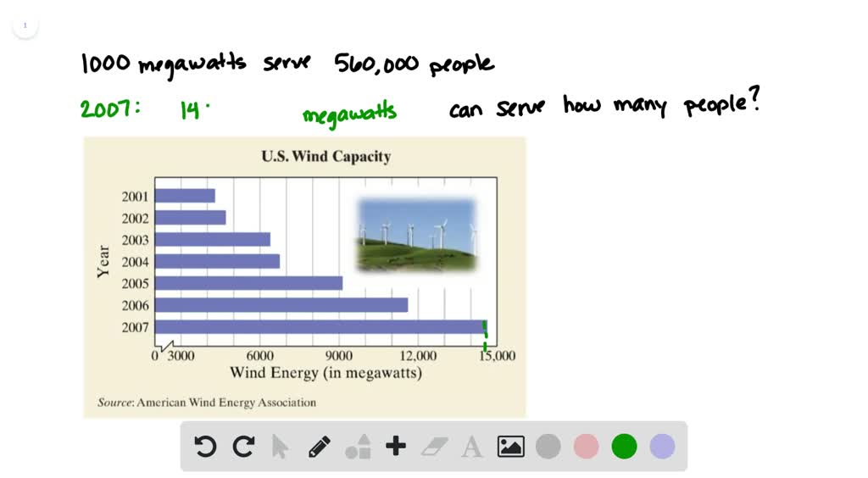
Task: Click the 2005 bar in the chart
Action: click(248, 283)
